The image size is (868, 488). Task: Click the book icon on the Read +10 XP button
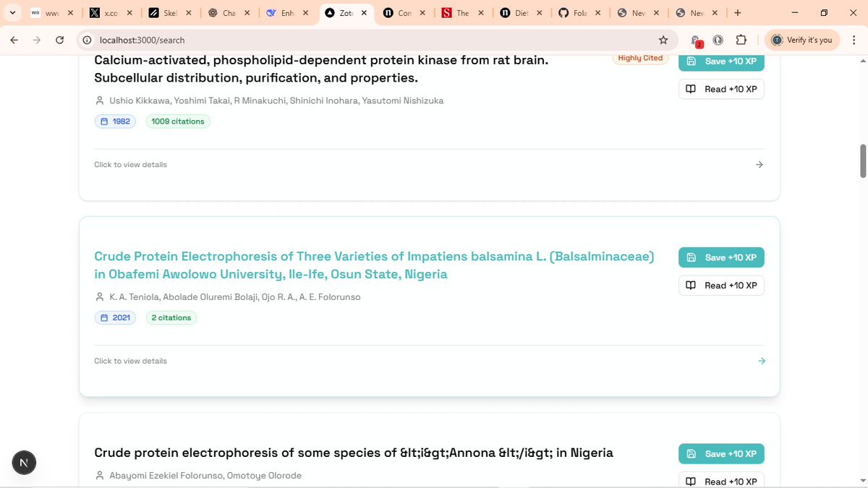691,89
